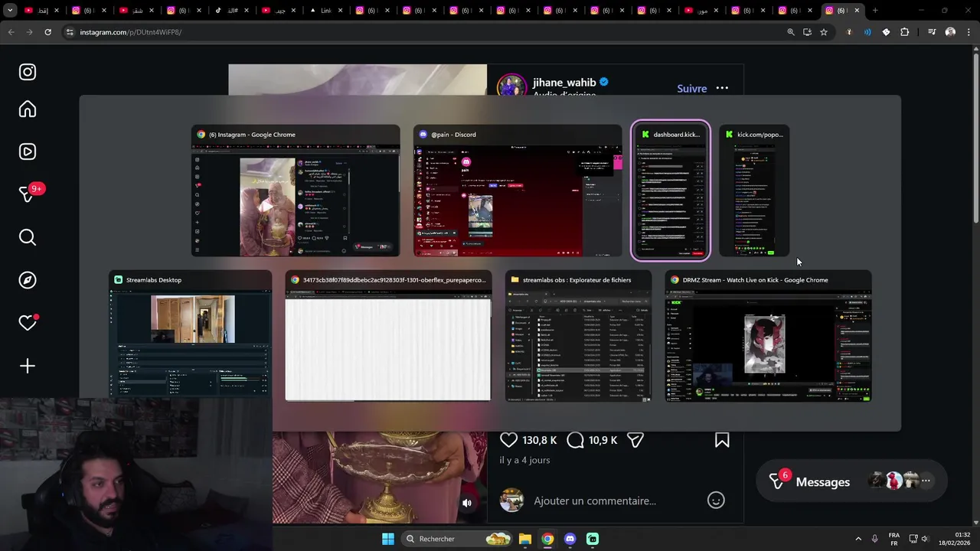980x551 pixels.
Task: Open Discord from the taskbar
Action: [x=570, y=539]
